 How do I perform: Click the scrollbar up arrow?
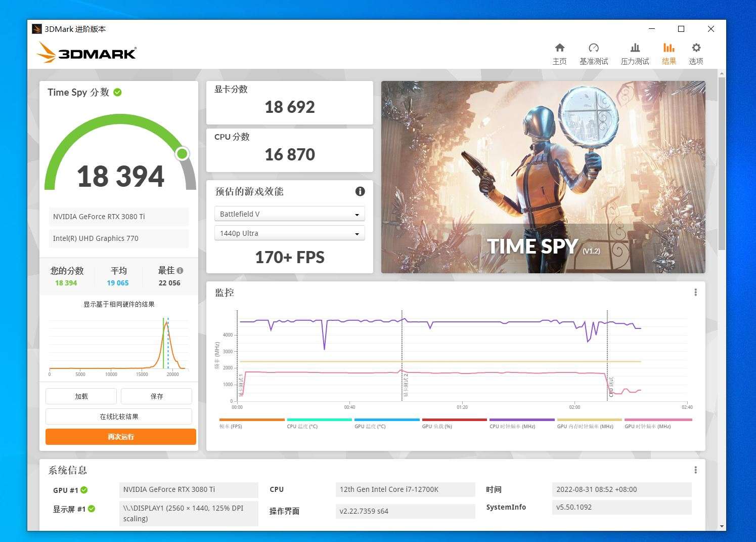tap(722, 73)
